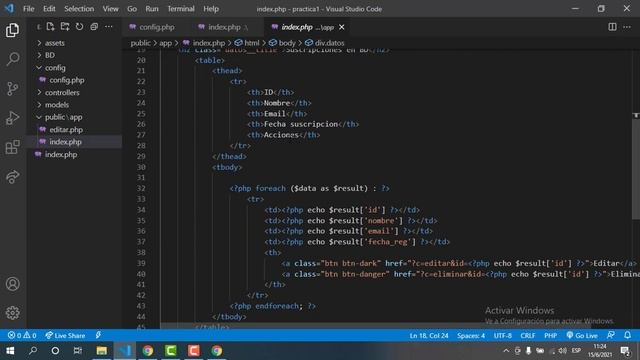Open the Go menu
640x360 pixels.
click(x=132, y=9)
